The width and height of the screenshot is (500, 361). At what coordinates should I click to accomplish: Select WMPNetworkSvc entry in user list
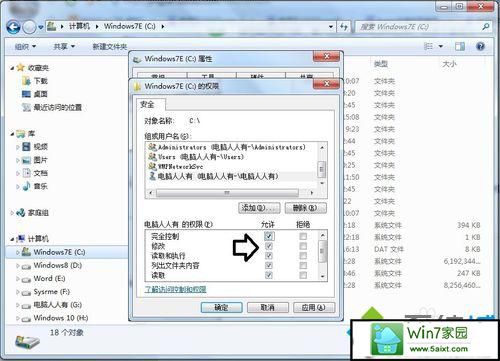click(x=176, y=166)
